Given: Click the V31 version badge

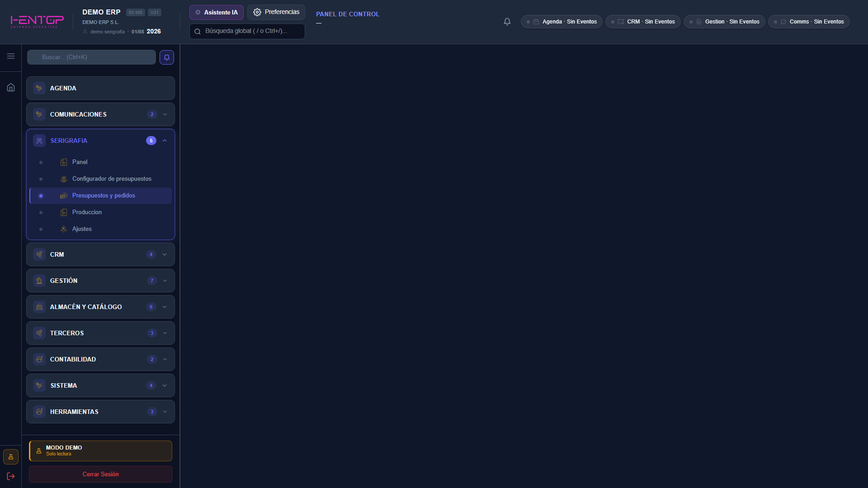Looking at the screenshot, I should pos(155,13).
